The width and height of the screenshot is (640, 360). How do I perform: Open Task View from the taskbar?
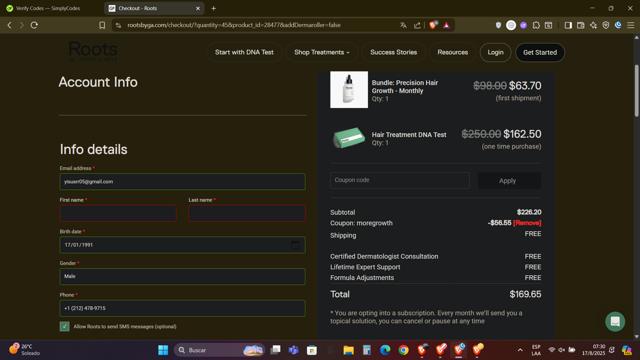click(x=276, y=350)
